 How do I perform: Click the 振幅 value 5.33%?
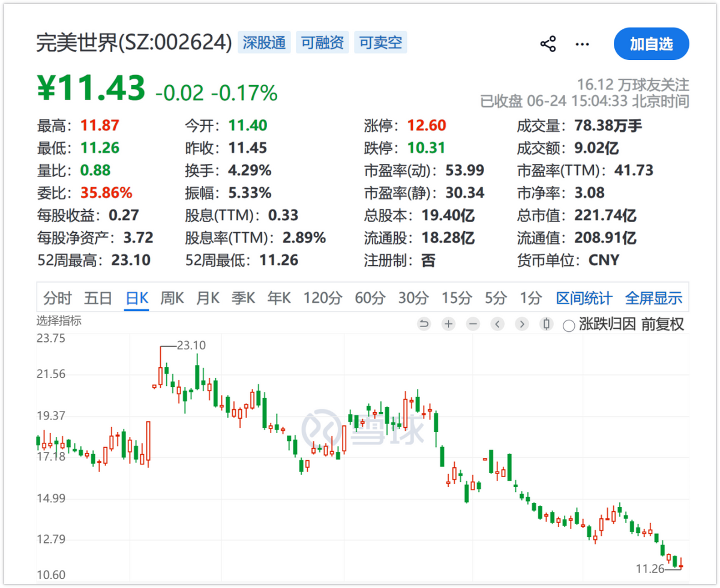tap(249, 193)
